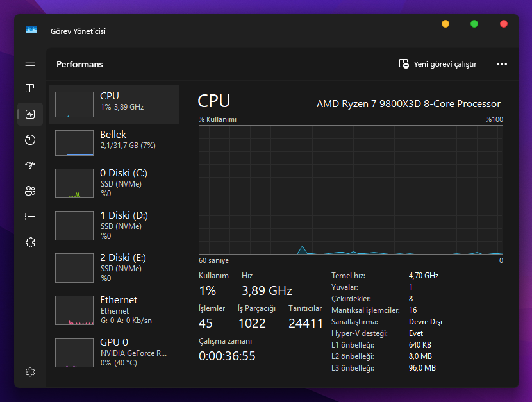Select the GPU 0 NVIDIA GeForce item
The image size is (532, 402).
coord(114,353)
